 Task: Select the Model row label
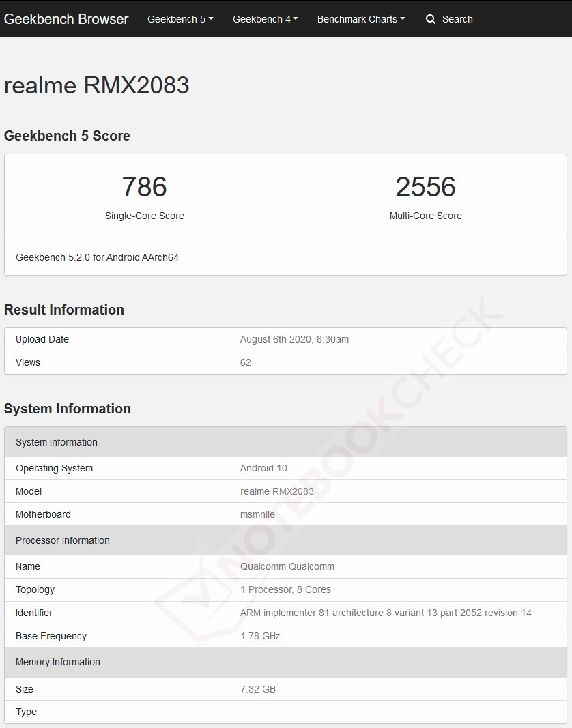29,491
